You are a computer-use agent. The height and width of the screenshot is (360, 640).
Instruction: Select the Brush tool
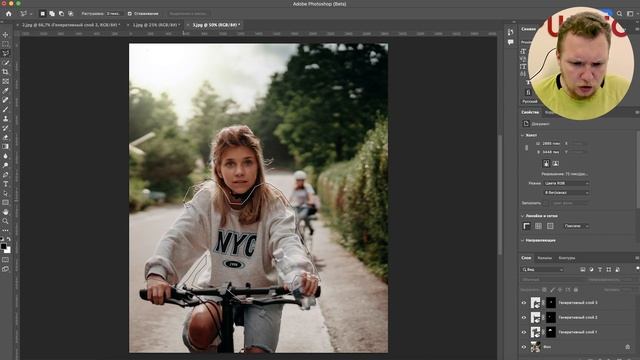5,109
